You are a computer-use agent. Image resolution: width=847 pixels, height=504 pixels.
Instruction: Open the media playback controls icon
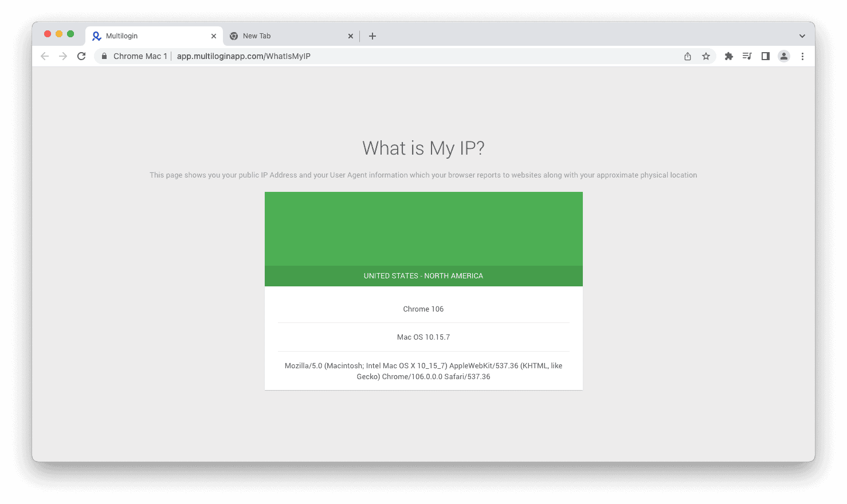coord(747,56)
